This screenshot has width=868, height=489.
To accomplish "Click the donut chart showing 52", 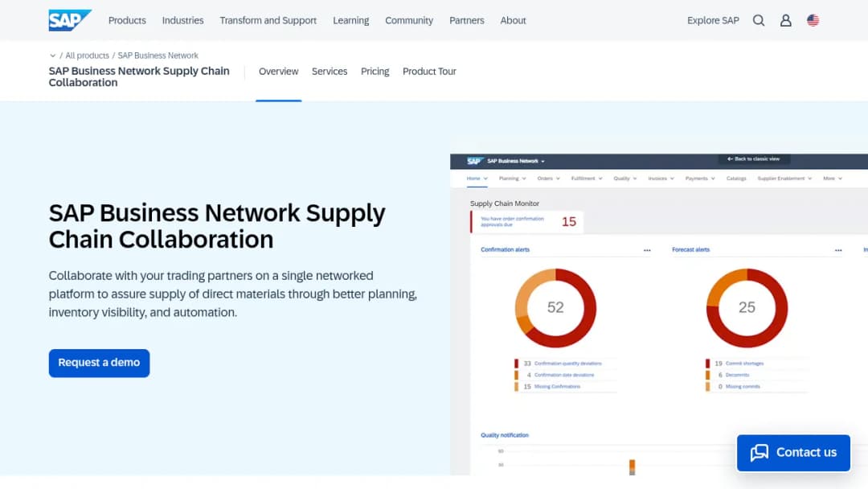I will coord(556,308).
